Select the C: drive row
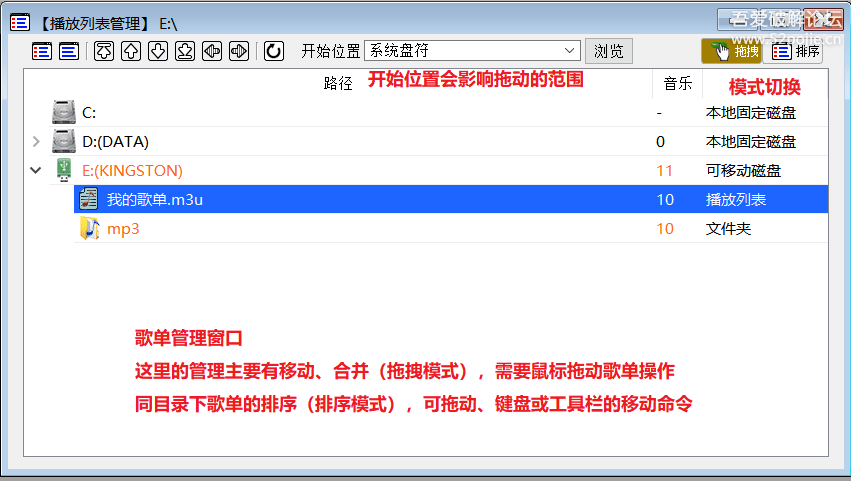 [x=439, y=112]
